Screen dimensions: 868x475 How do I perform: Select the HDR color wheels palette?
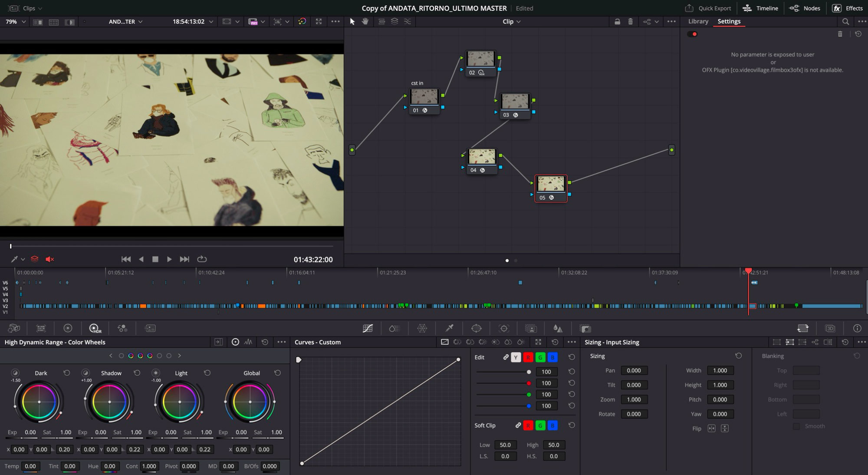point(95,328)
